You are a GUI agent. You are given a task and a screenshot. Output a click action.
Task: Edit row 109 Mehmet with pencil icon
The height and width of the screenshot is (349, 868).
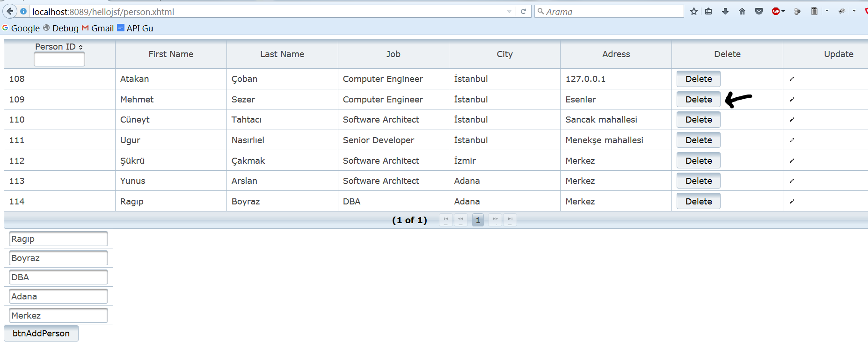792,99
